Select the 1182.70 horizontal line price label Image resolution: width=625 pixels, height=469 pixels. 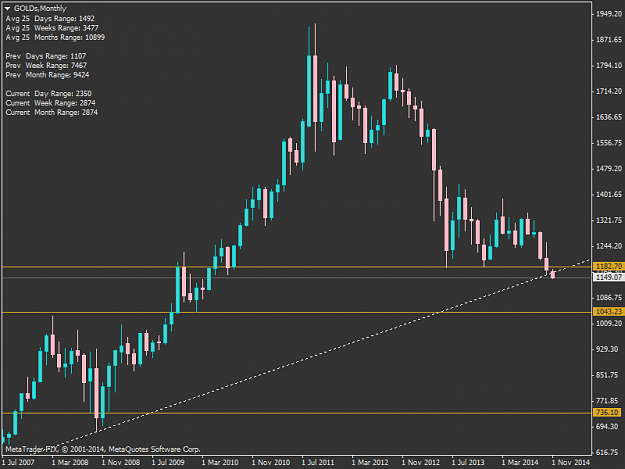pyautogui.click(x=608, y=266)
